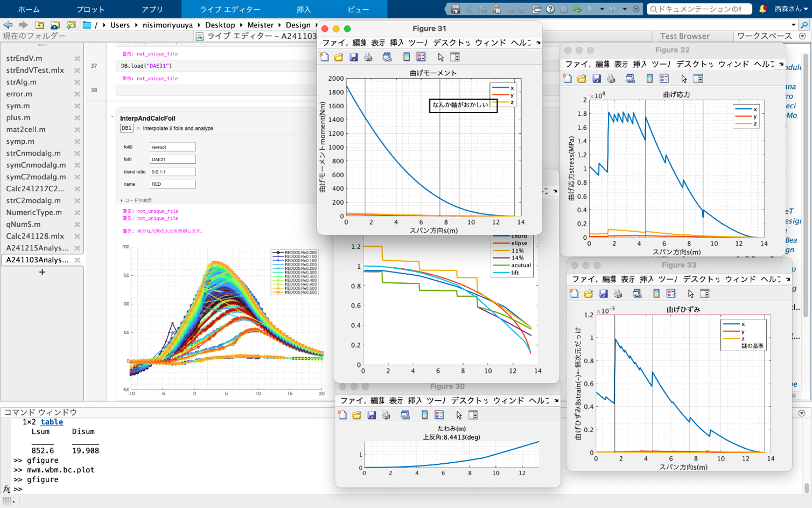Image resolution: width=812 pixels, height=508 pixels.
Task: Click green Go to Line arrow icon
Action: pyautogui.click(x=577, y=9)
